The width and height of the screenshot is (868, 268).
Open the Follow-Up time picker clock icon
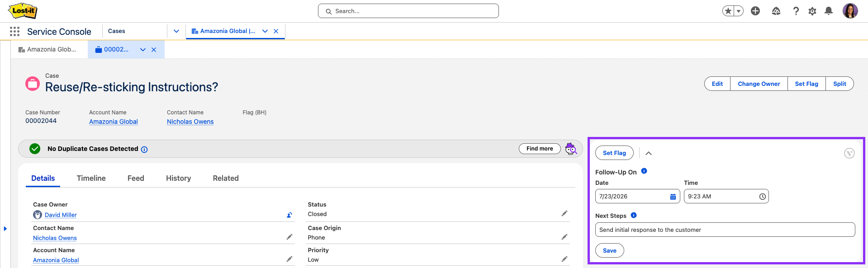(762, 197)
